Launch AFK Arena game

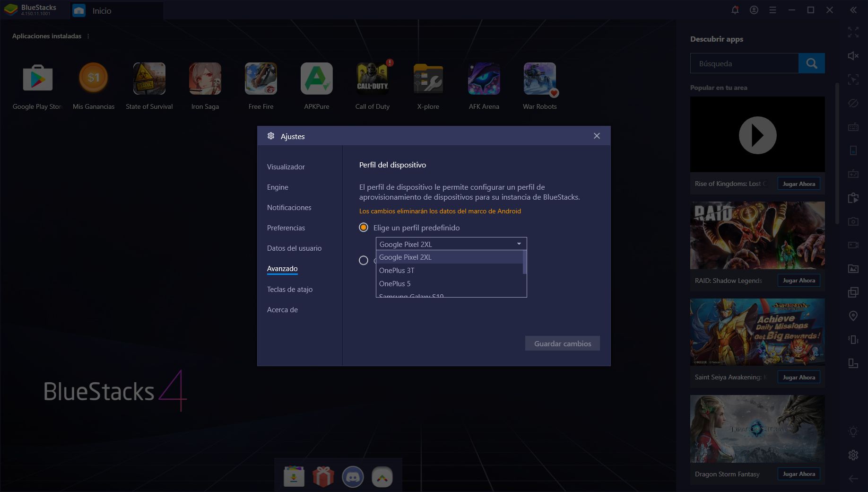484,79
